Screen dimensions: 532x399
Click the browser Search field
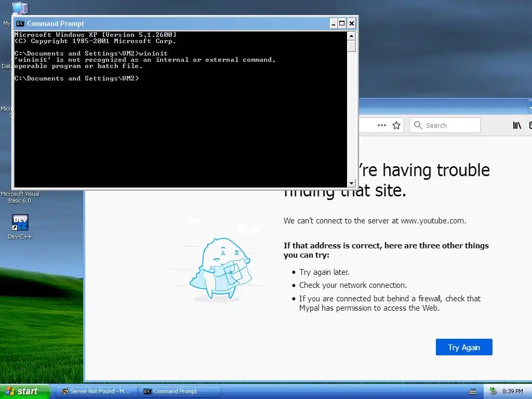click(x=445, y=125)
